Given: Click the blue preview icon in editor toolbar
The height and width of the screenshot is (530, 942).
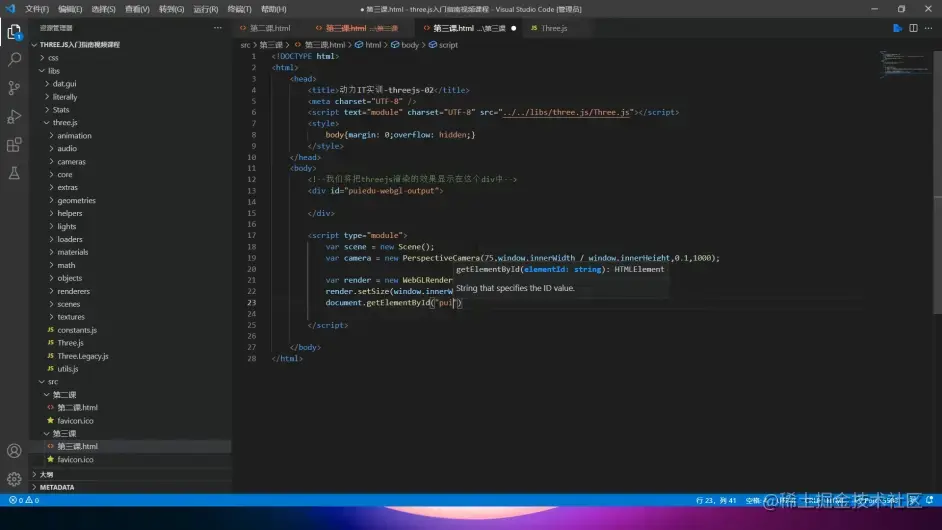Looking at the screenshot, I should point(898,28).
